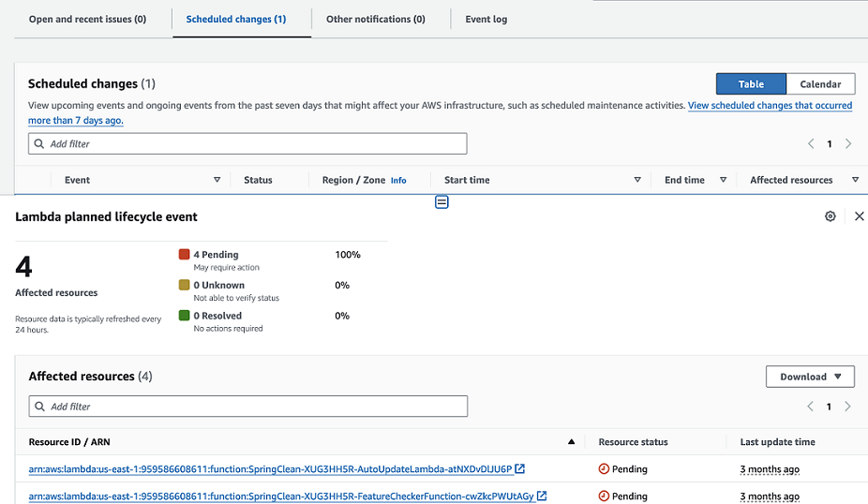Switch to Table view

click(751, 84)
